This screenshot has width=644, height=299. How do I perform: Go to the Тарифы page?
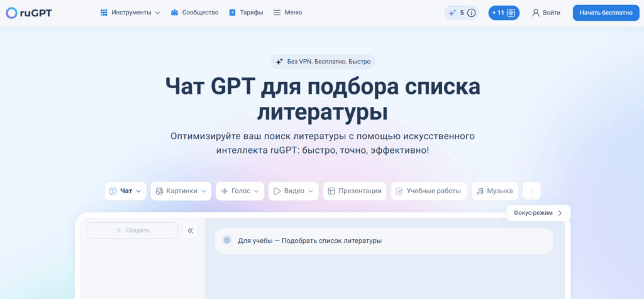(246, 13)
